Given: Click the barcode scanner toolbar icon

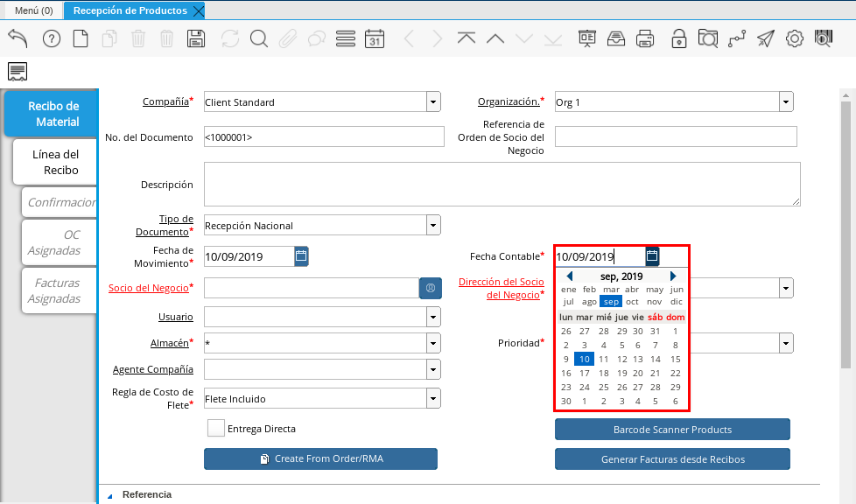Looking at the screenshot, I should point(824,38).
